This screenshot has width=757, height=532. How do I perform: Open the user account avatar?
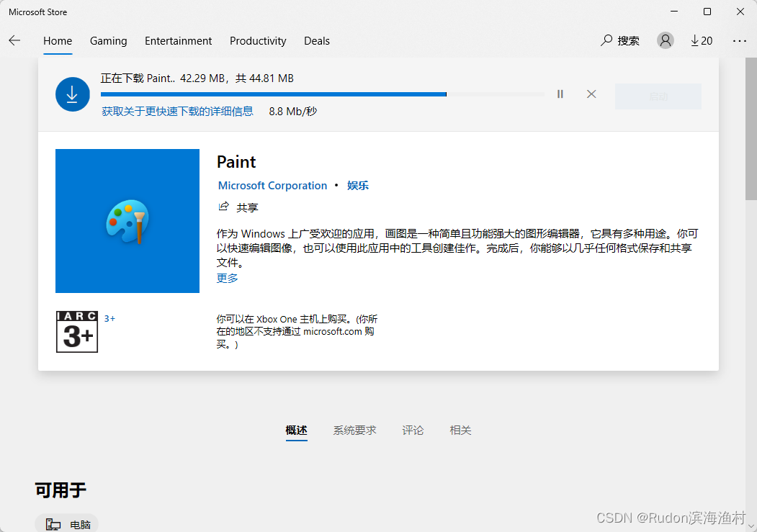(x=665, y=40)
